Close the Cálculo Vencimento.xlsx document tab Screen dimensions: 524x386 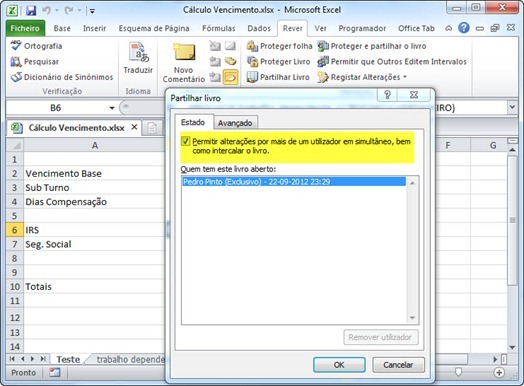134,127
